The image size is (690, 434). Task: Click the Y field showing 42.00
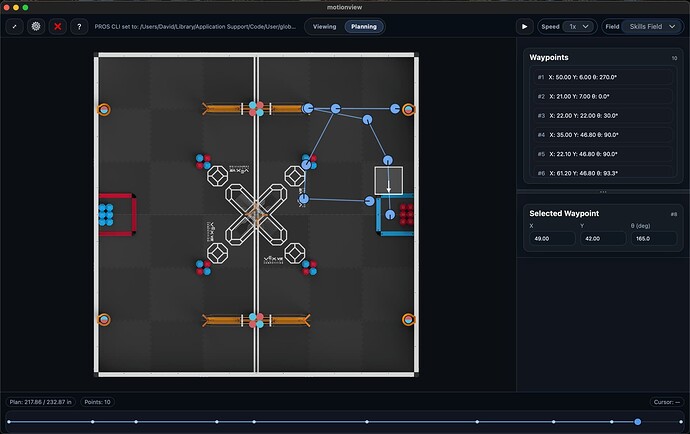(x=603, y=239)
